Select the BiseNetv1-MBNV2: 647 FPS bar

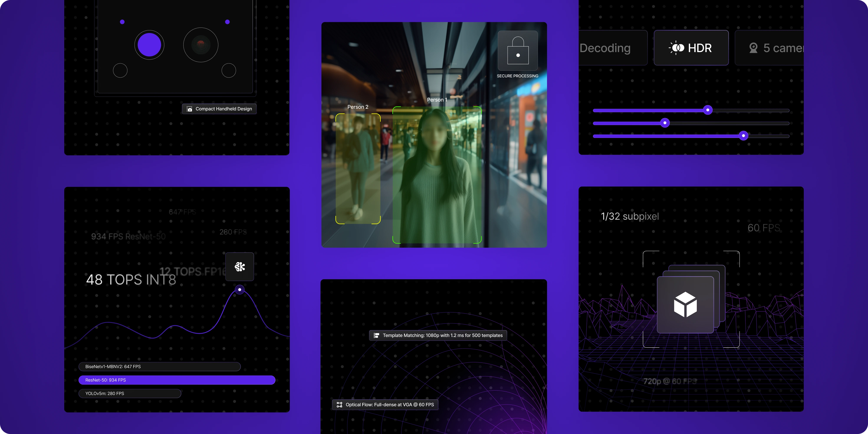pyautogui.click(x=160, y=367)
